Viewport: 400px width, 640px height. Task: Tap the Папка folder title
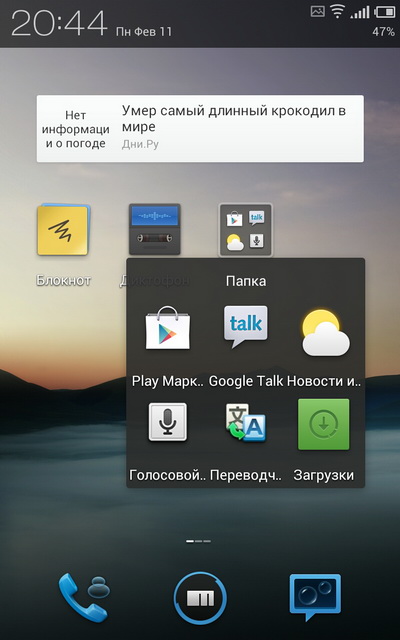(x=246, y=281)
